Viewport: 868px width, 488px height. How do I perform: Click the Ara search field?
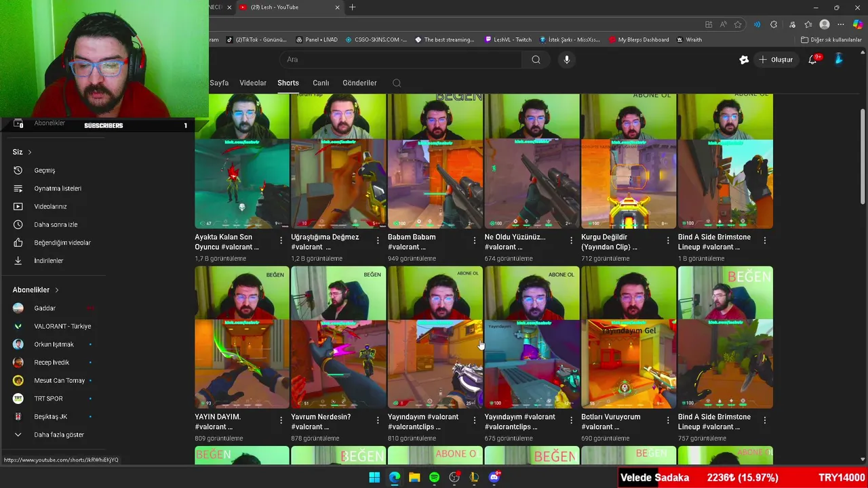401,60
